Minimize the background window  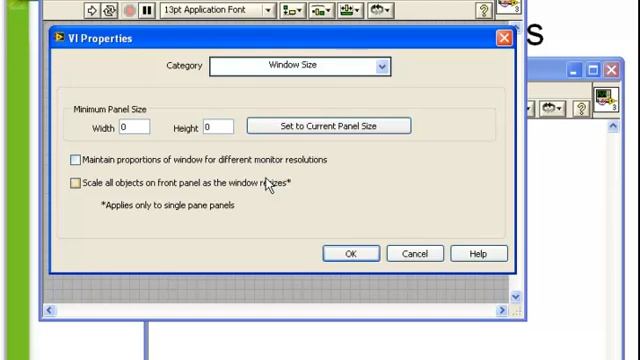click(x=573, y=70)
